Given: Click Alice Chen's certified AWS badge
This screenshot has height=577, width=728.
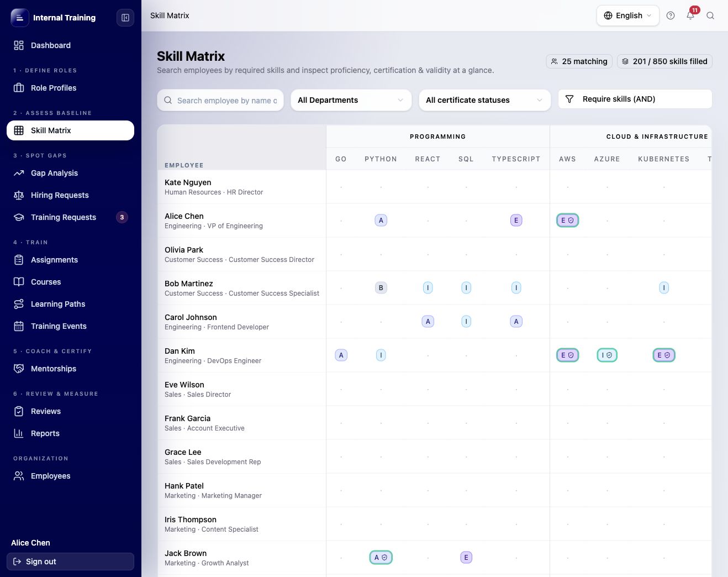Looking at the screenshot, I should [x=567, y=220].
